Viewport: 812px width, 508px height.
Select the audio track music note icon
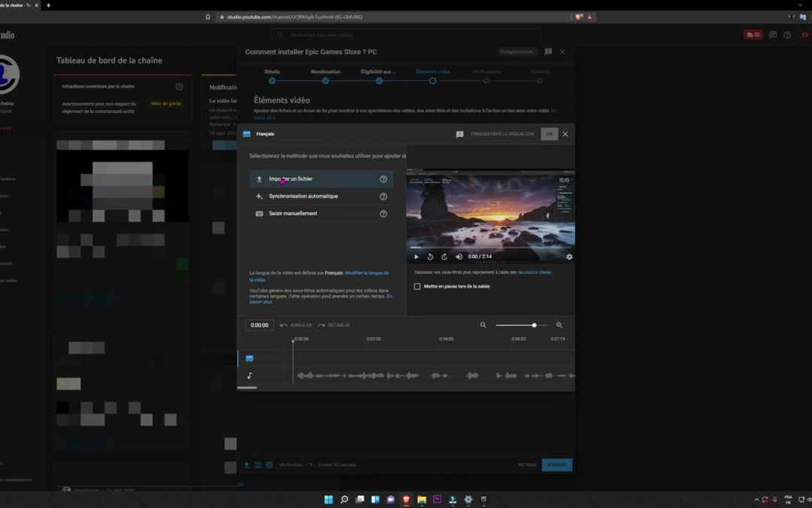(x=250, y=376)
